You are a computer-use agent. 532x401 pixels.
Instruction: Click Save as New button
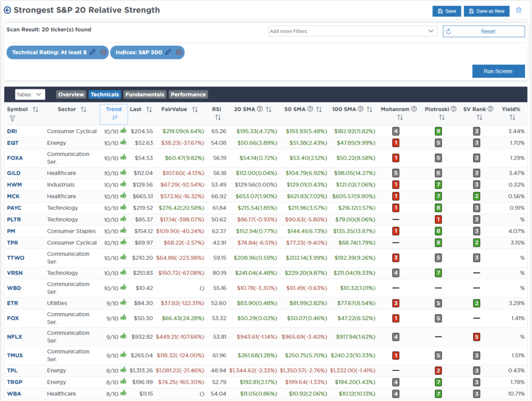coord(486,11)
